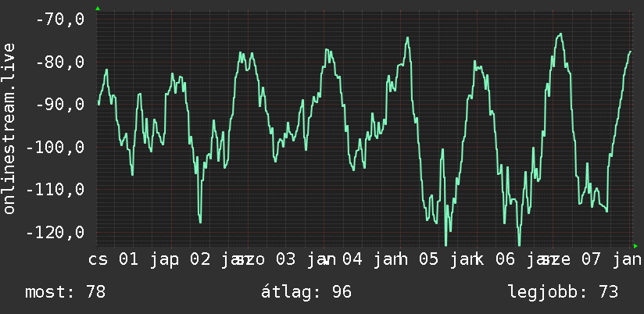Click the green arrow ending the x-axis
The image size is (644, 314).
[x=635, y=246]
